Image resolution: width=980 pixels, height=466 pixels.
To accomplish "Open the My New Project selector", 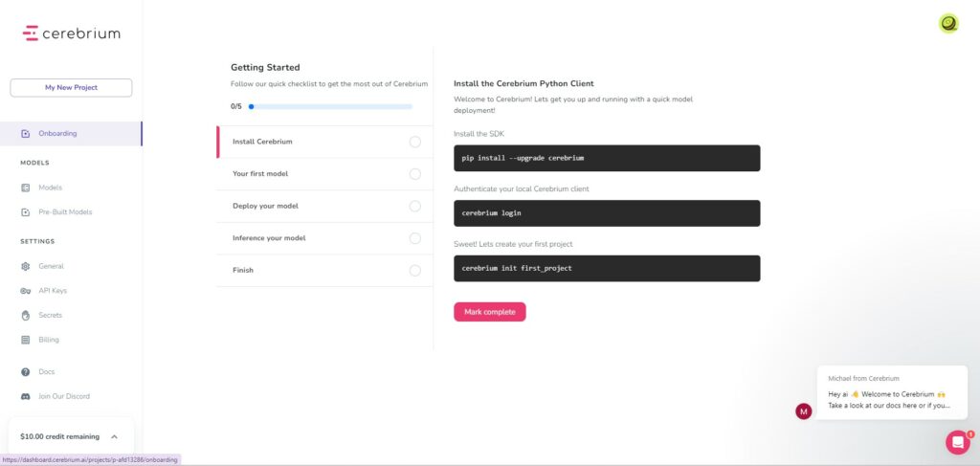I will [71, 87].
